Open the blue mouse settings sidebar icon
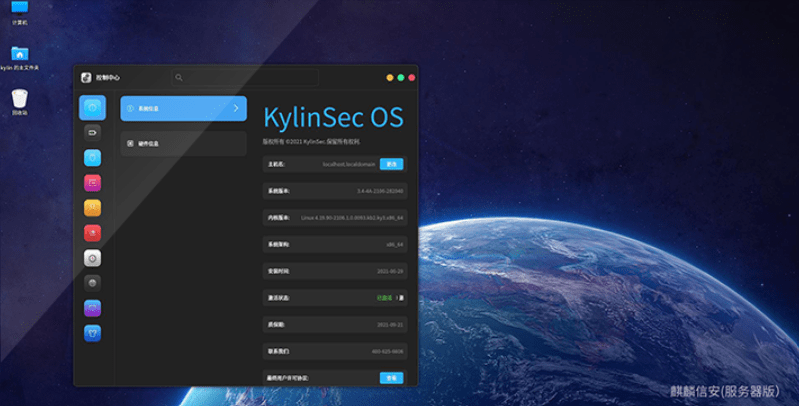799x406 pixels. (92, 158)
